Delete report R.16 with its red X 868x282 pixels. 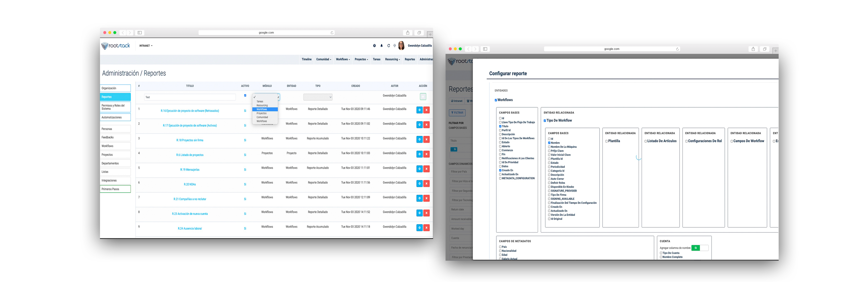(426, 110)
